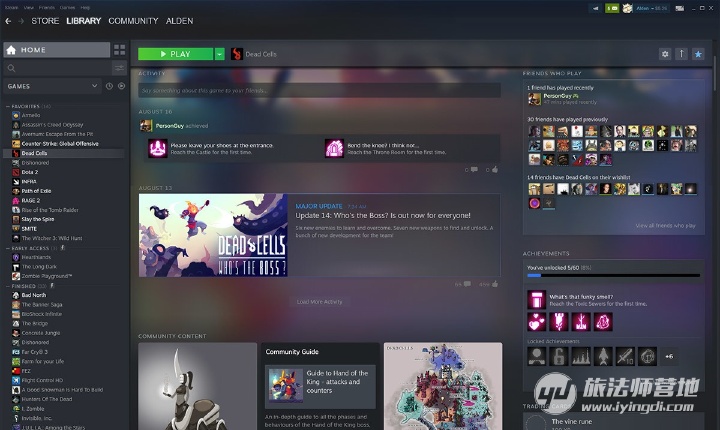Open advanced filter icon next to search
The width and height of the screenshot is (720, 430).
click(120, 68)
